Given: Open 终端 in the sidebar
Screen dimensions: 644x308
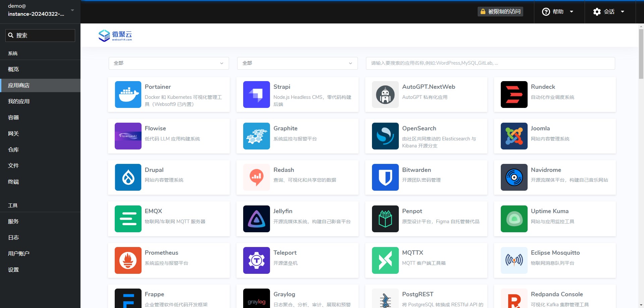Looking at the screenshot, I should point(40,182).
